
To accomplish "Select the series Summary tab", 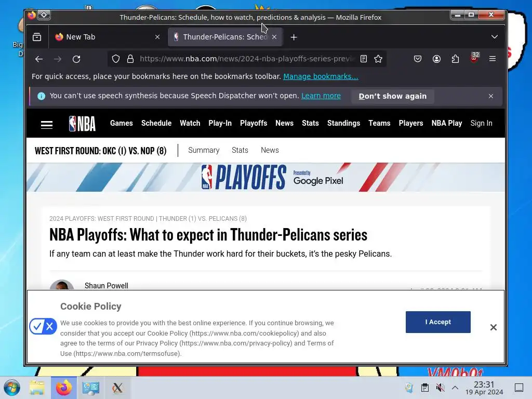I will 204,150.
